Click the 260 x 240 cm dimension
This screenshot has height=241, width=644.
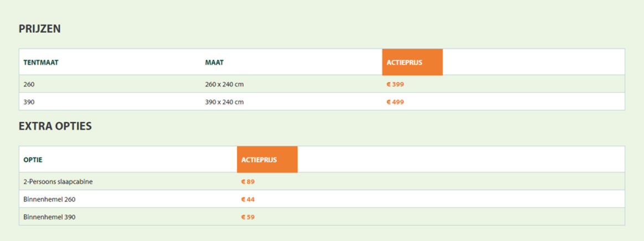coord(224,85)
